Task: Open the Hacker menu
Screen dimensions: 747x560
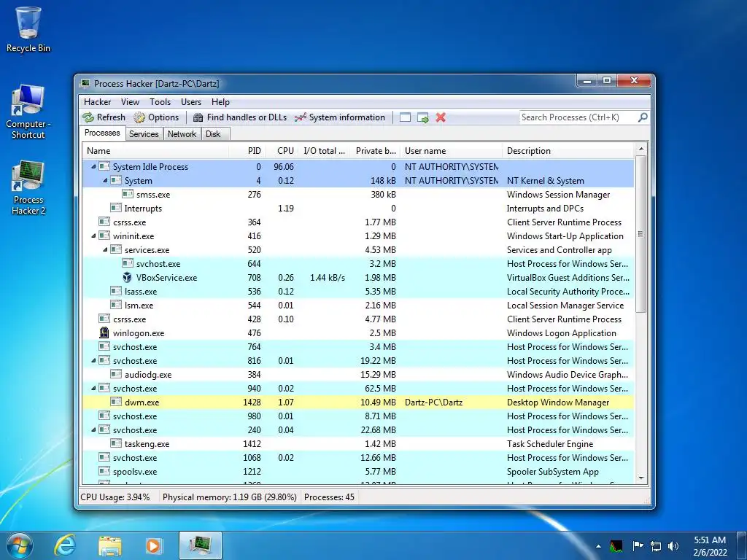Action: point(97,102)
